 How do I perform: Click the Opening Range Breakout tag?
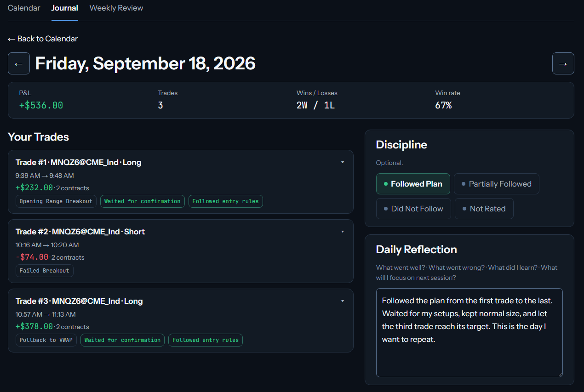(56, 201)
